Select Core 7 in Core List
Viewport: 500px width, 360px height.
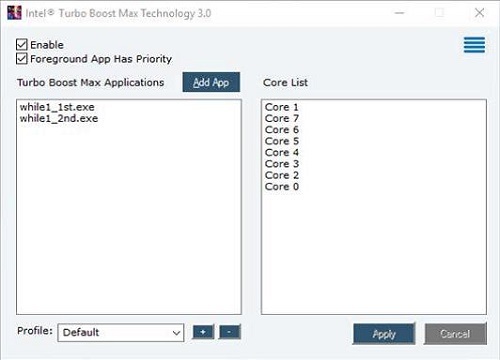282,118
